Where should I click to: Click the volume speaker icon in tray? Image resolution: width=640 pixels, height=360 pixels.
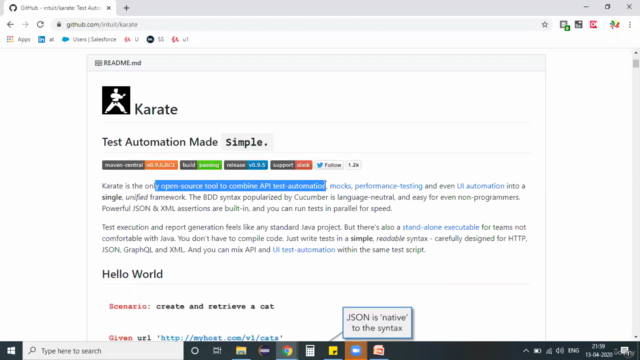pyautogui.click(x=560, y=351)
